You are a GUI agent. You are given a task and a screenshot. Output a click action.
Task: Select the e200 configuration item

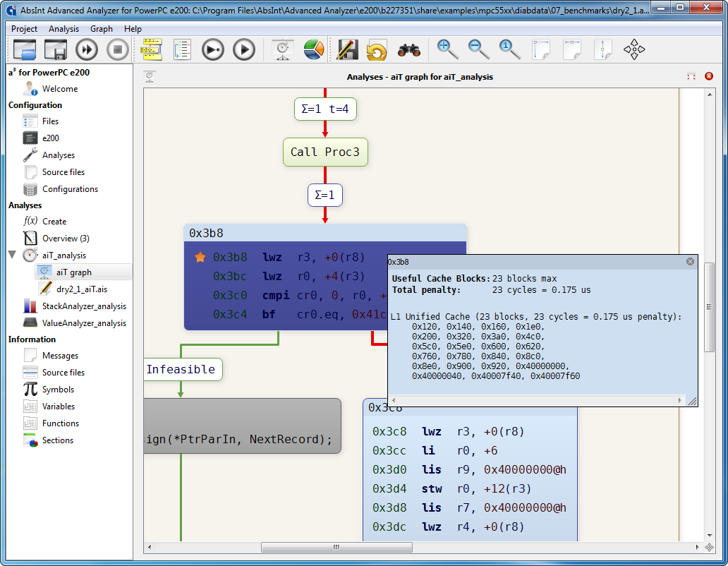pyautogui.click(x=51, y=138)
